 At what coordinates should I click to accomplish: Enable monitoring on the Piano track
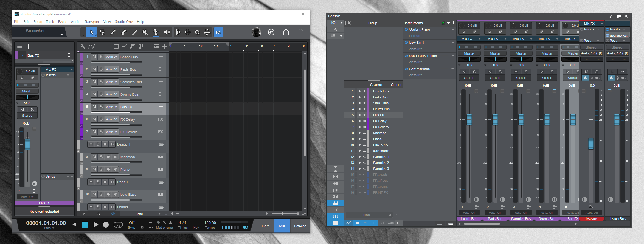pyautogui.click(x=115, y=169)
